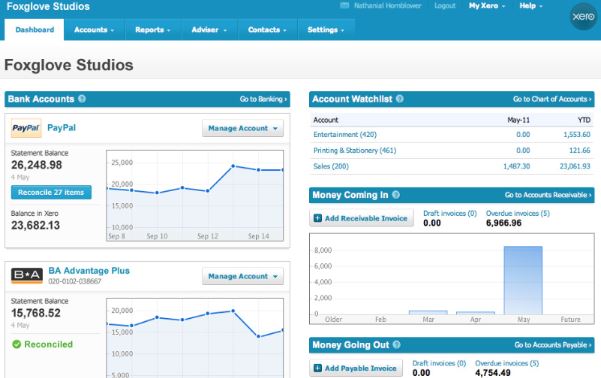Click the Logout link
Screen dimensions: 601x378
coord(445,6)
